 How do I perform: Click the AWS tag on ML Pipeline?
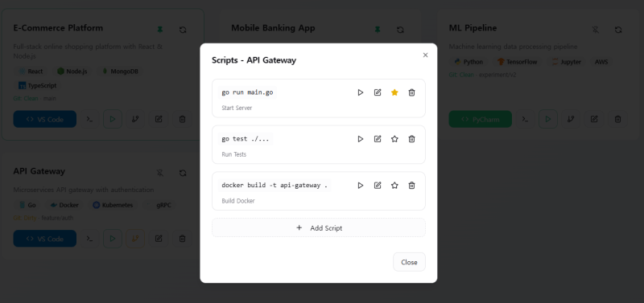coord(601,62)
